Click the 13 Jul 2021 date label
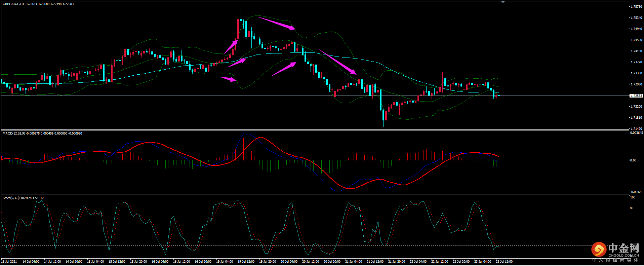644x266 pixels. tap(9, 262)
